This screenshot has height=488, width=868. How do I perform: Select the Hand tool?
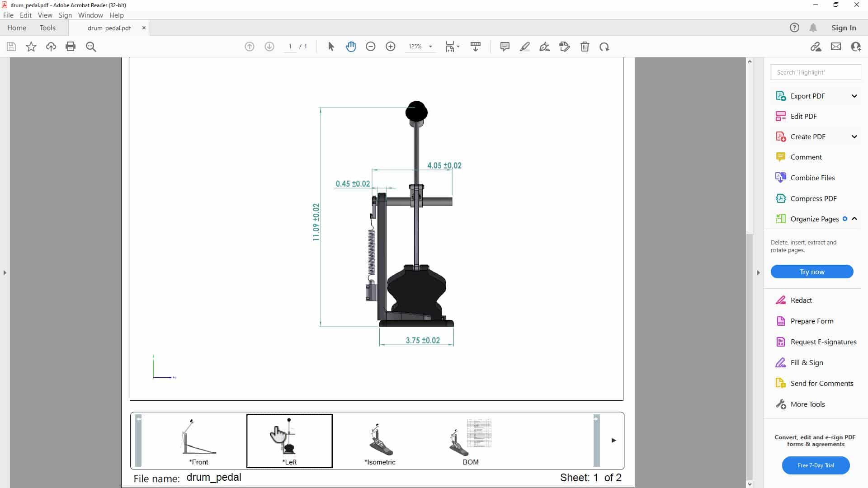[352, 47]
